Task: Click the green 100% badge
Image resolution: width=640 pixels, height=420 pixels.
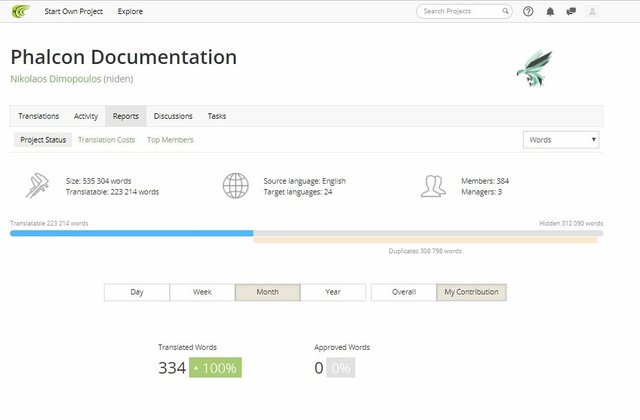Action: click(215, 368)
